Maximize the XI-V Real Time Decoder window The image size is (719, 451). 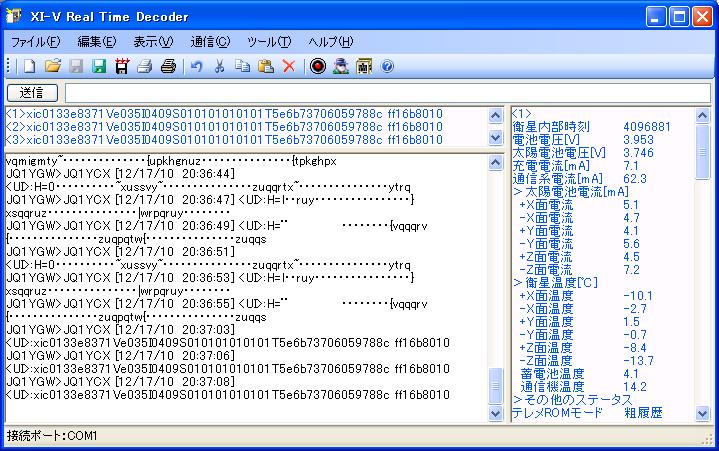click(679, 17)
